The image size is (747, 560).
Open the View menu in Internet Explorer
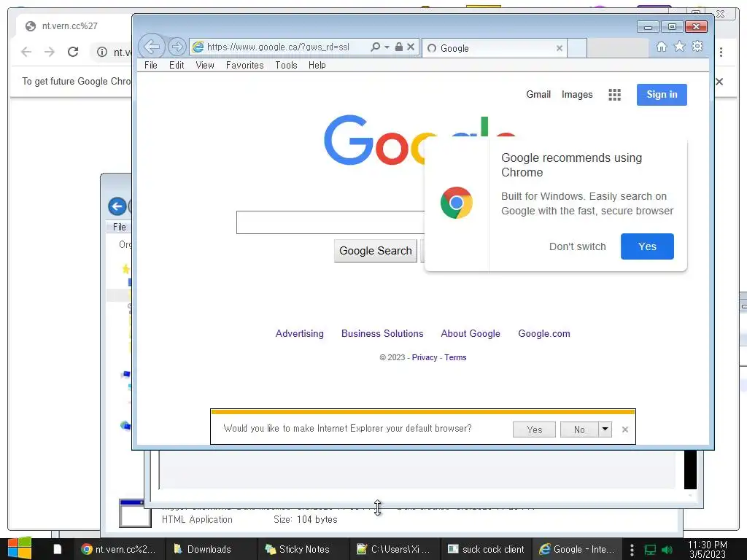point(205,65)
